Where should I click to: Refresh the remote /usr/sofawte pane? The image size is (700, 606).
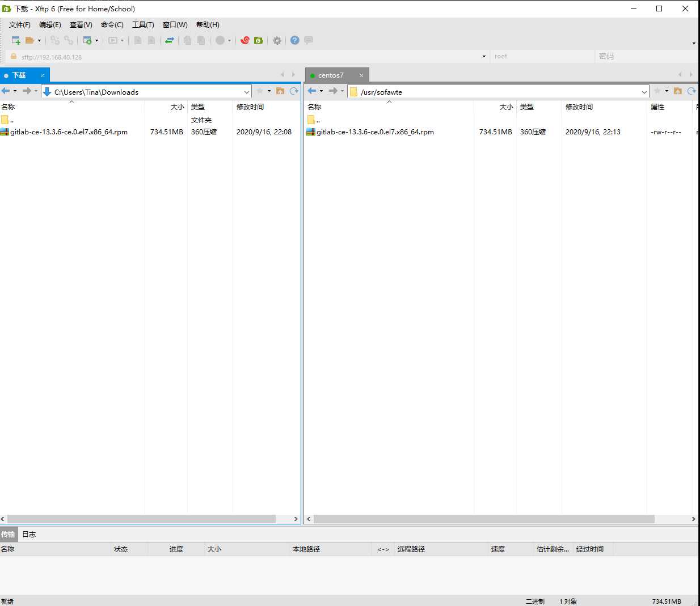(x=691, y=91)
